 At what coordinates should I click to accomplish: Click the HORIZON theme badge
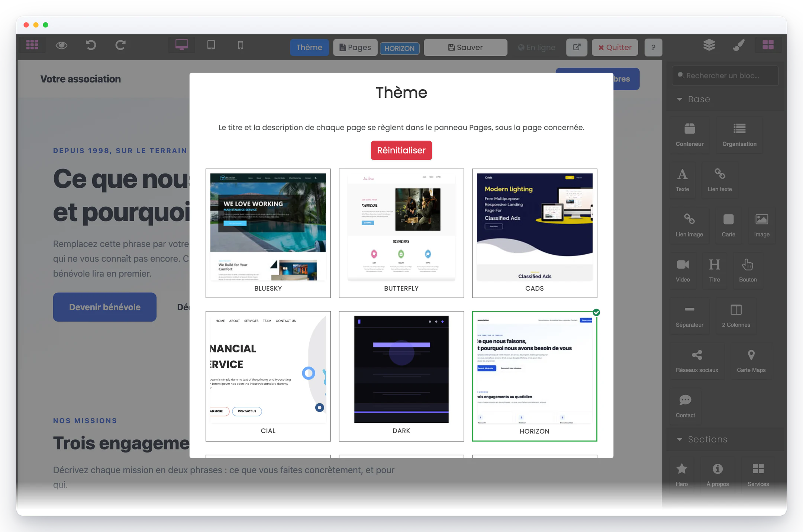pos(400,48)
